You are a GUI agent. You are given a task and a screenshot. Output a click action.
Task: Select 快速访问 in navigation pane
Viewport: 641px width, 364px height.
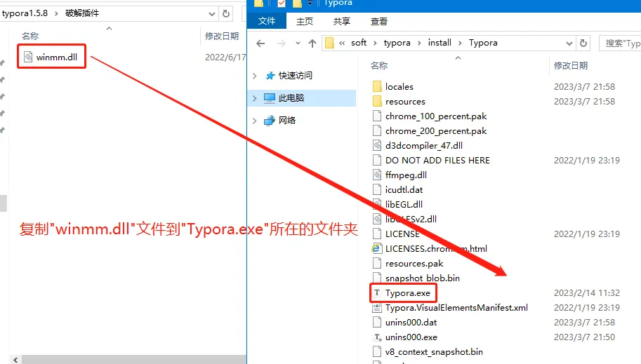click(295, 76)
